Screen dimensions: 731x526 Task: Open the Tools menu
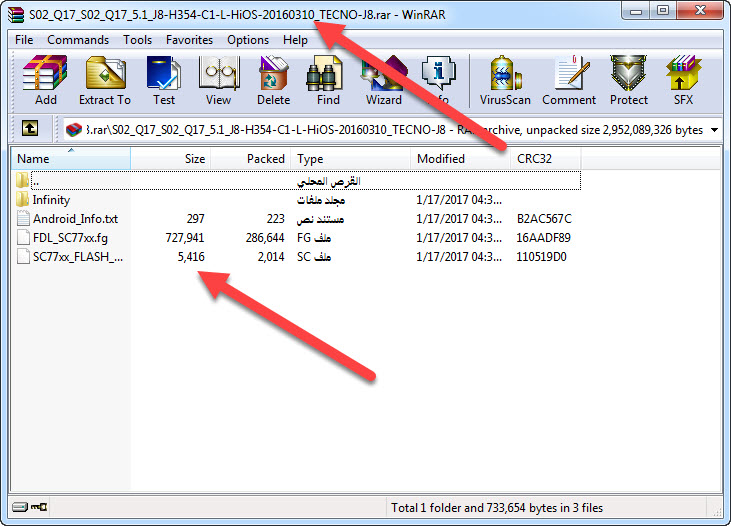(x=138, y=40)
